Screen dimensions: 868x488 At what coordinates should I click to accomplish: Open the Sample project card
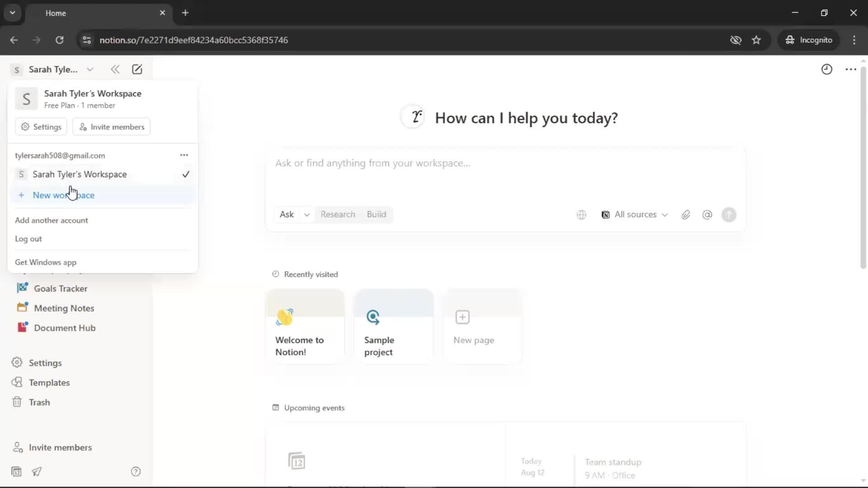(x=394, y=326)
